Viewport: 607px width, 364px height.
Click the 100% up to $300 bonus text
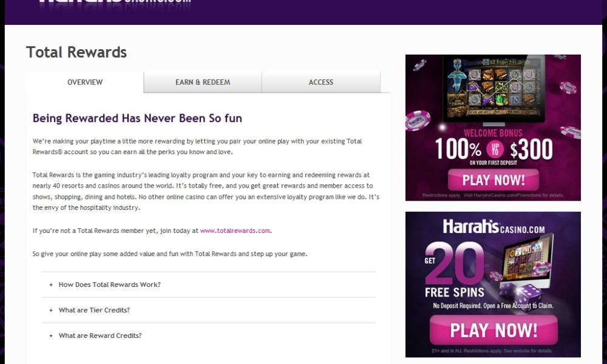pyautogui.click(x=493, y=149)
